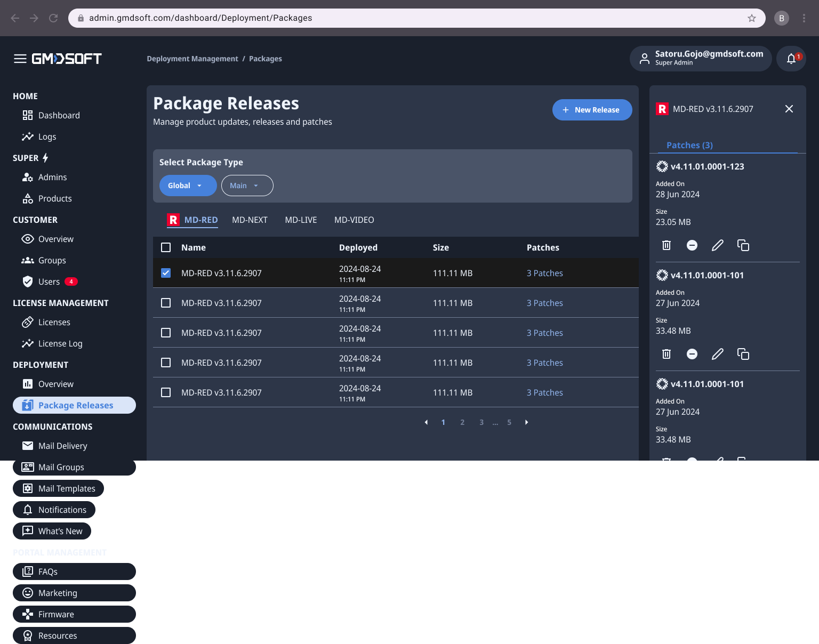Go to page 2 of the table

462,422
